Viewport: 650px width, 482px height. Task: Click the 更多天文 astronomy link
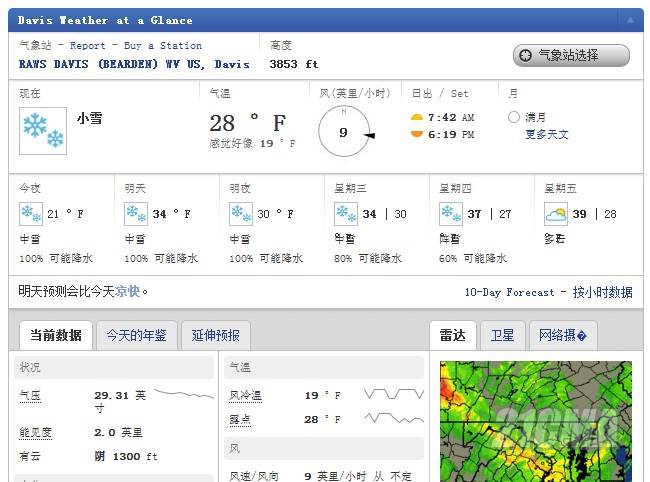point(547,134)
